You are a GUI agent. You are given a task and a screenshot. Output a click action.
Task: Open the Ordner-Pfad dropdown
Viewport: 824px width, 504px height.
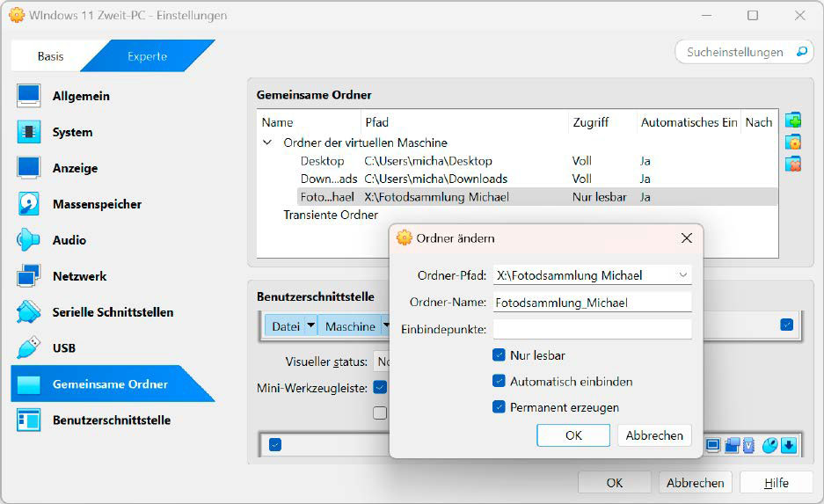tap(682, 274)
